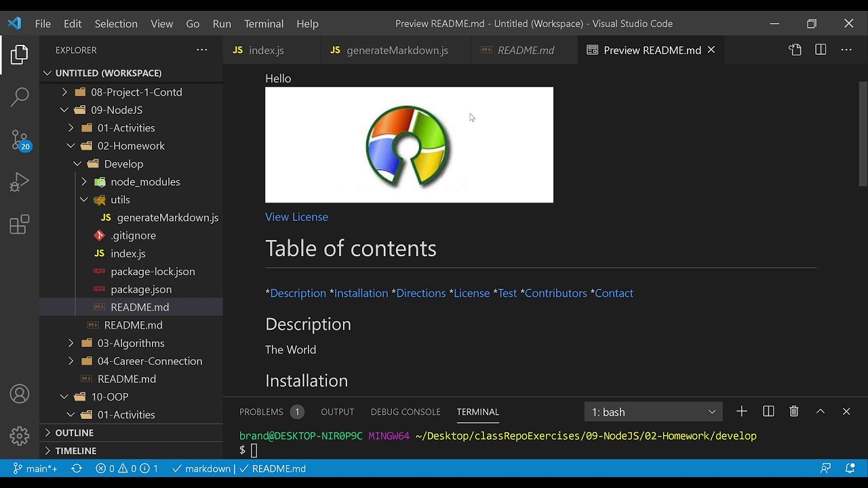Maximize the panel with the up chevron
Viewport: 868px width, 488px height.
(820, 411)
